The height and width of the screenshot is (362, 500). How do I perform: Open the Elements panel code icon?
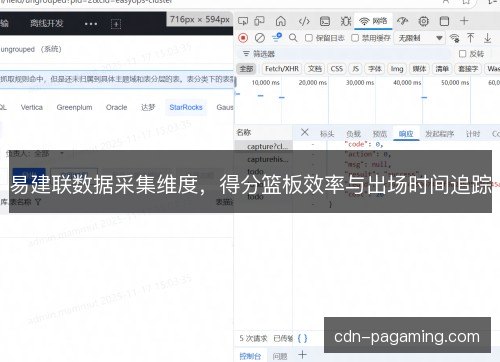pyautogui.click(x=304, y=22)
